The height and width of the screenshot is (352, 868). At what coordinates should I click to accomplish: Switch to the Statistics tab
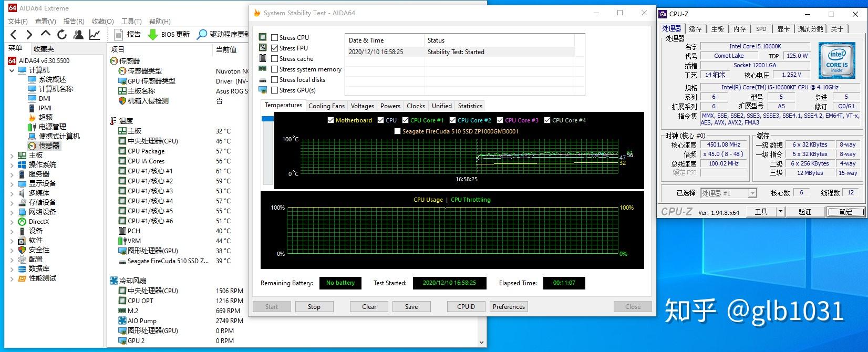[470, 106]
